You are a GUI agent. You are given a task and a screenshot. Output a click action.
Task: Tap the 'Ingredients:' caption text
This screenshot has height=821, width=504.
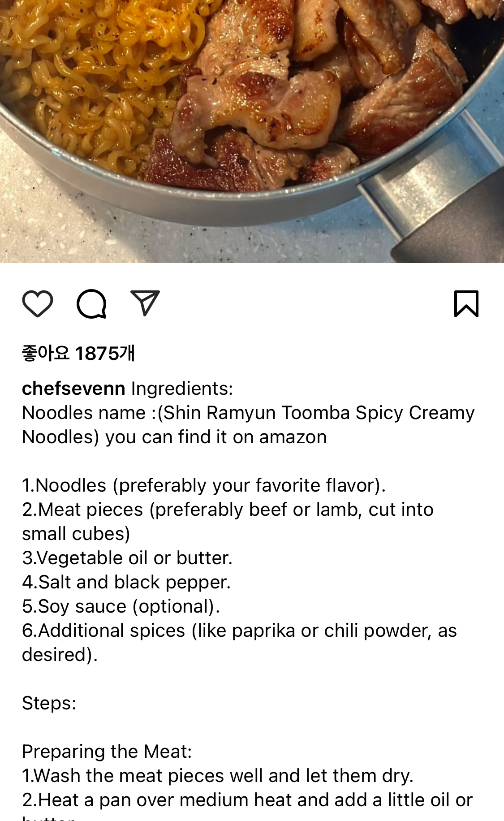point(182,389)
